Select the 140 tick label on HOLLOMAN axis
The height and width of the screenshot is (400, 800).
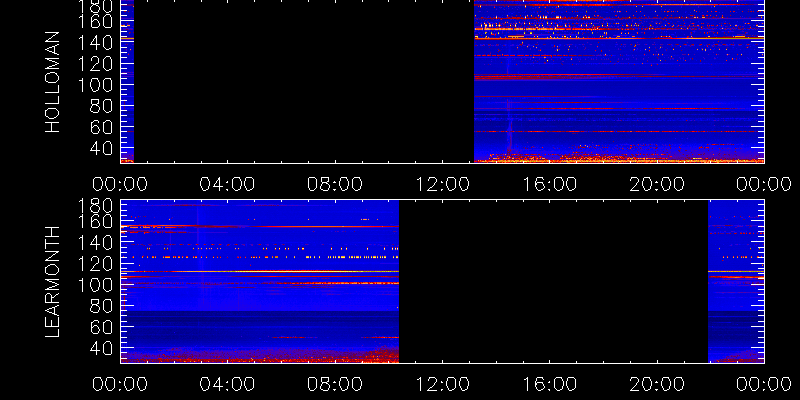point(96,43)
